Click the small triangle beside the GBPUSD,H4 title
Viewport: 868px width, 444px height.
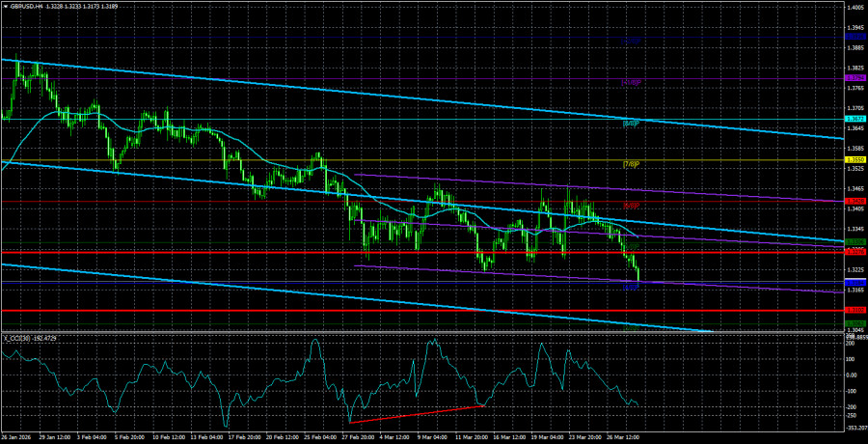pyautogui.click(x=5, y=7)
